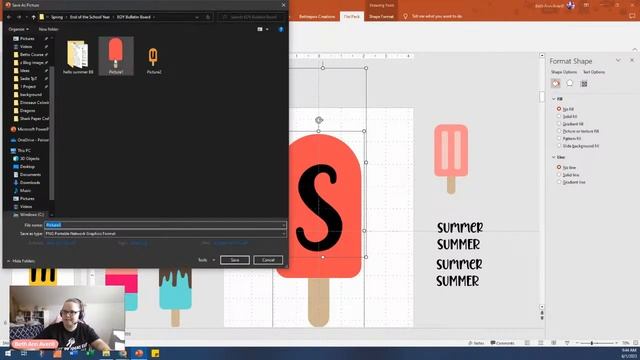This screenshot has width=640, height=360.
Task: Collapse folders with Hide Folders
Action: coord(20,261)
